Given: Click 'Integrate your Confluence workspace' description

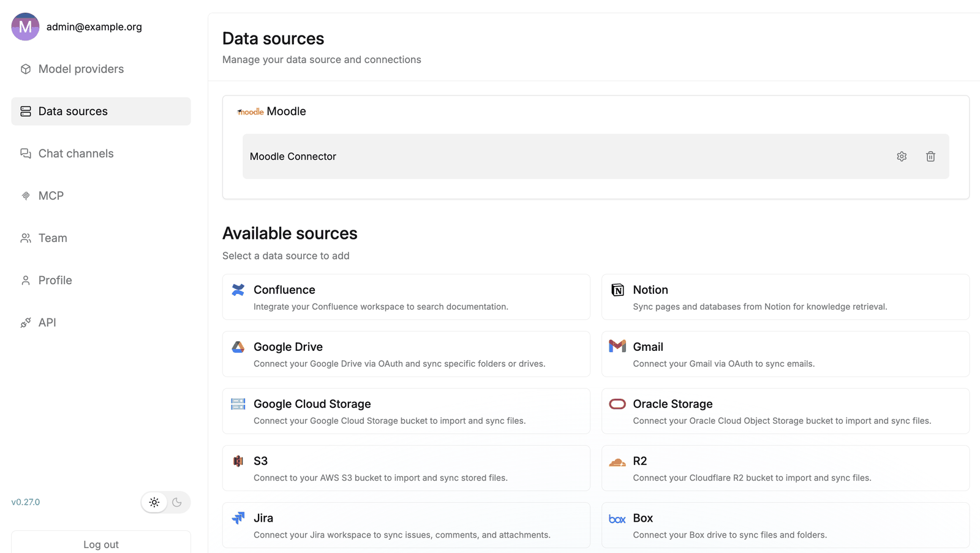Looking at the screenshot, I should point(381,307).
